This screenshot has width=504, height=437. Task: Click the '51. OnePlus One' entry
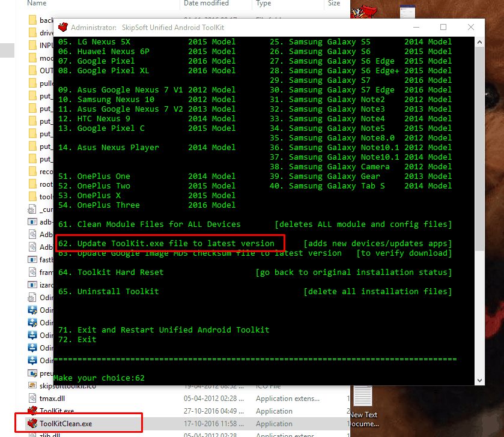coord(94,176)
